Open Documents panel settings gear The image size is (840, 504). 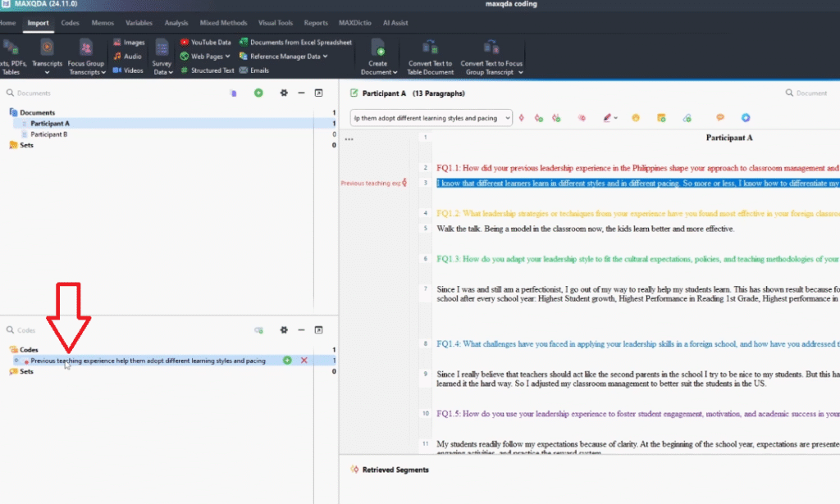(x=284, y=93)
